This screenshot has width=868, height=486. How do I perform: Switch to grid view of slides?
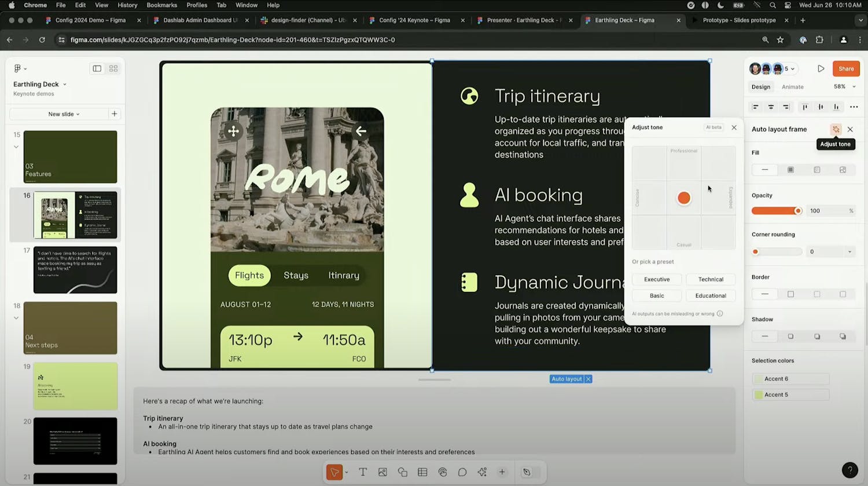113,68
